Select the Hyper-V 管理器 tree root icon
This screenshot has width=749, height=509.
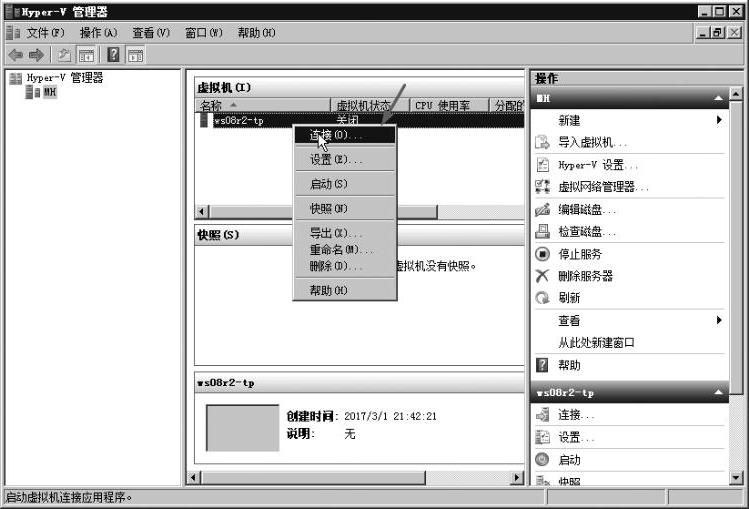(x=16, y=78)
